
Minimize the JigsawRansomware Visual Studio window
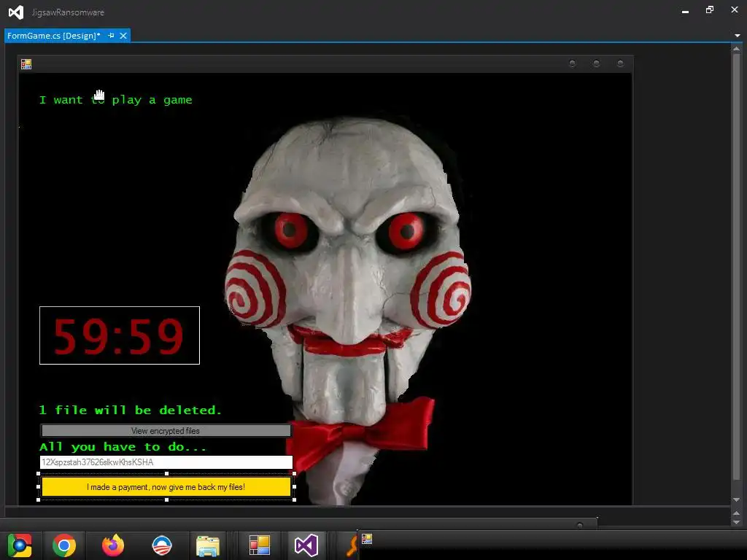tap(685, 12)
